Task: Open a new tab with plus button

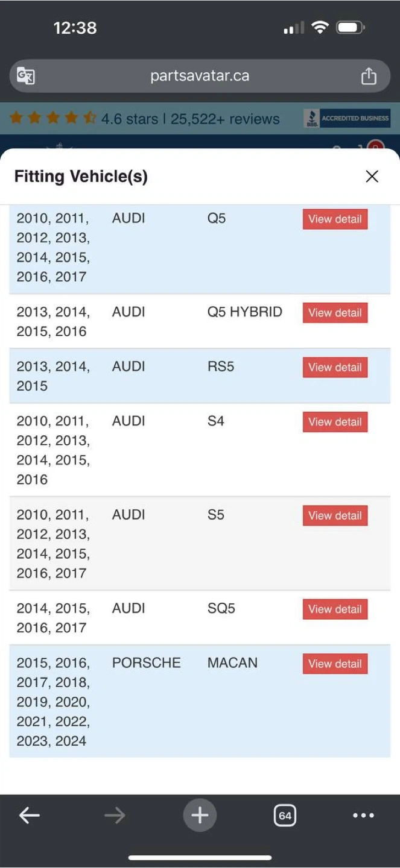Action: [200, 816]
